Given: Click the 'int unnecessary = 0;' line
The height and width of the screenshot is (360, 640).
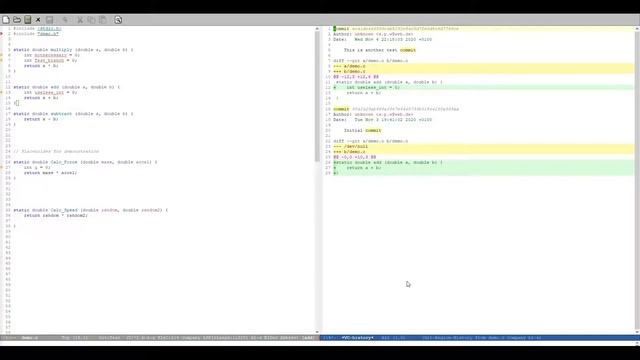Looking at the screenshot, I should [51, 55].
